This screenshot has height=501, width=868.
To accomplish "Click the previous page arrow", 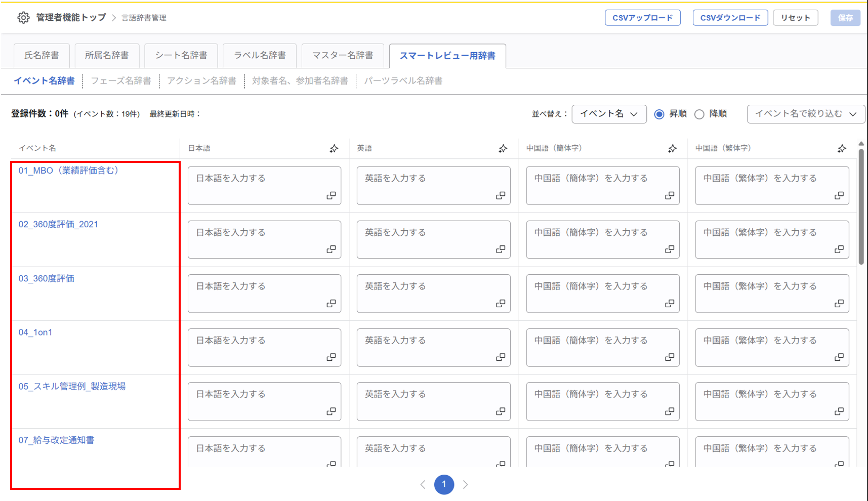I will click(423, 484).
